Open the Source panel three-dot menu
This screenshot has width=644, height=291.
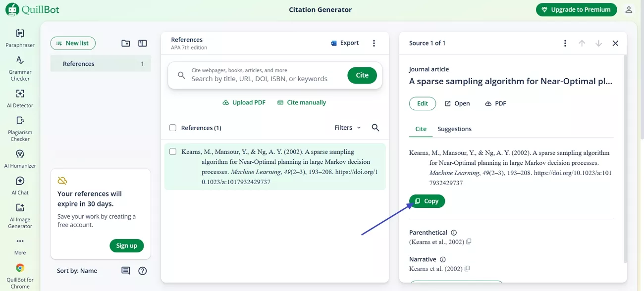[x=565, y=43]
